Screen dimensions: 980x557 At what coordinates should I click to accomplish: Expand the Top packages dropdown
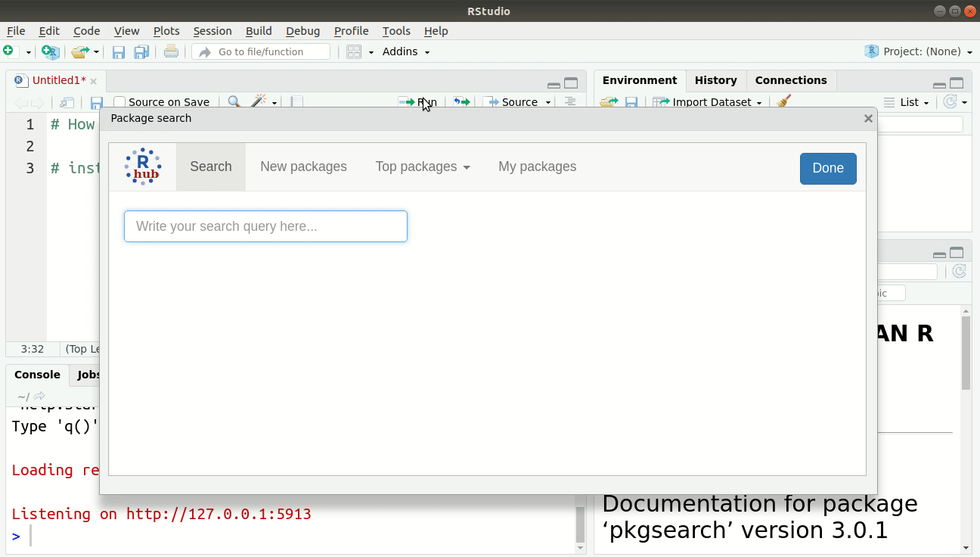coord(423,166)
